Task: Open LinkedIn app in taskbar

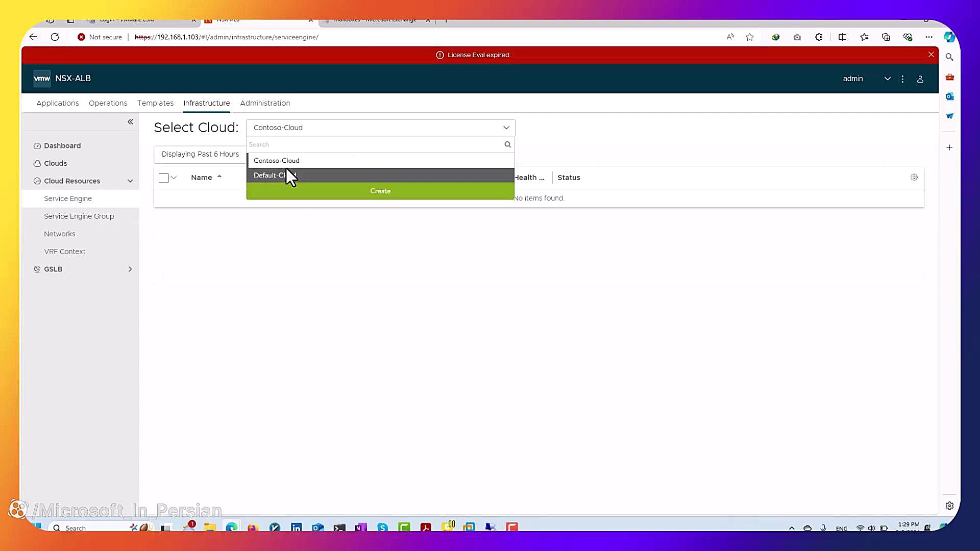Action: [296, 527]
